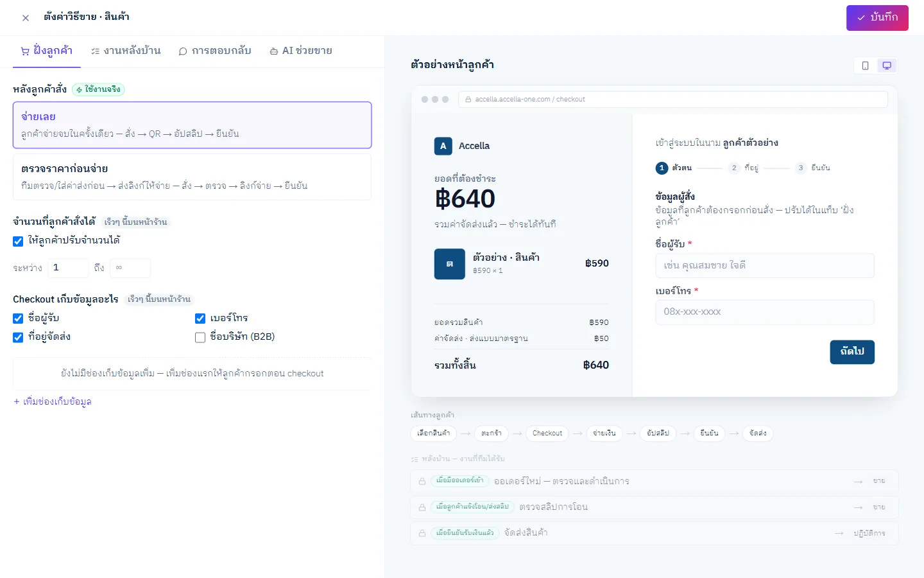Uncheck the ที่อยู่จัดส่ง checkbox
The width and height of the screenshot is (924, 578).
(18, 337)
